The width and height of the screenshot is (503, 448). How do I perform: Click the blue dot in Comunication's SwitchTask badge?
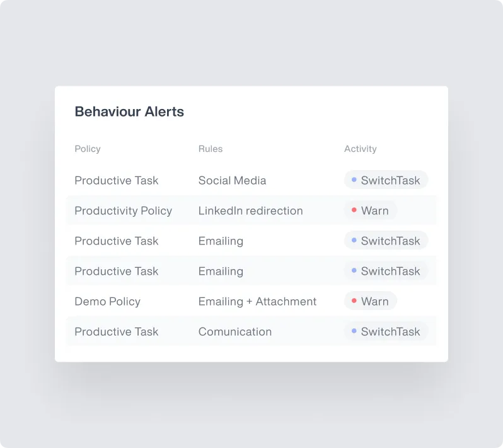point(354,331)
